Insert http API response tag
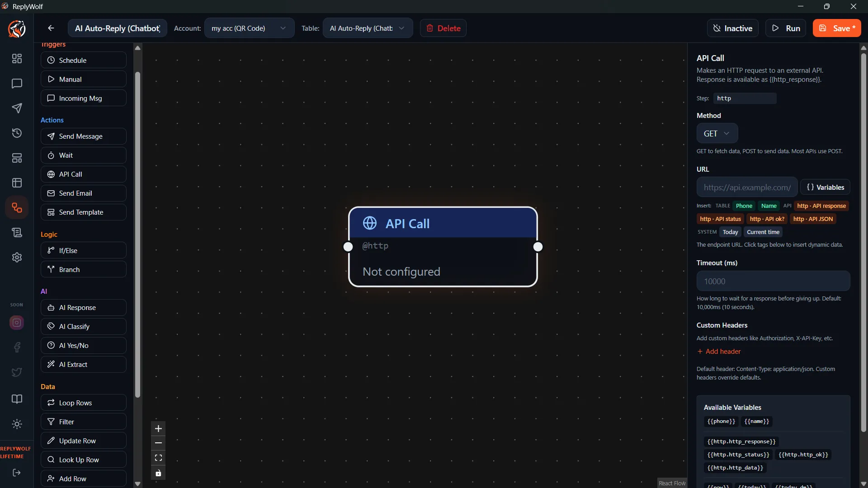The width and height of the screenshot is (868, 488). click(821, 206)
